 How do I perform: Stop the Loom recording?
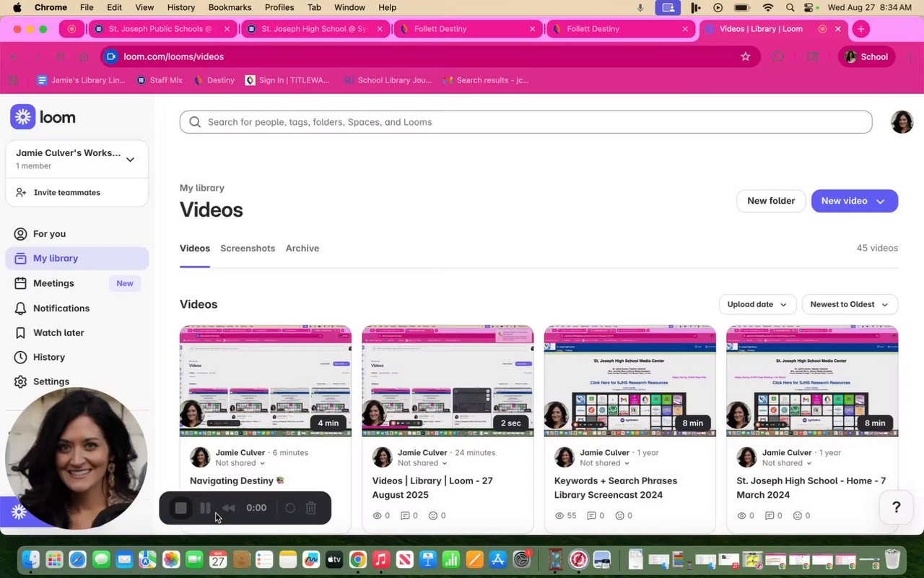[181, 508]
